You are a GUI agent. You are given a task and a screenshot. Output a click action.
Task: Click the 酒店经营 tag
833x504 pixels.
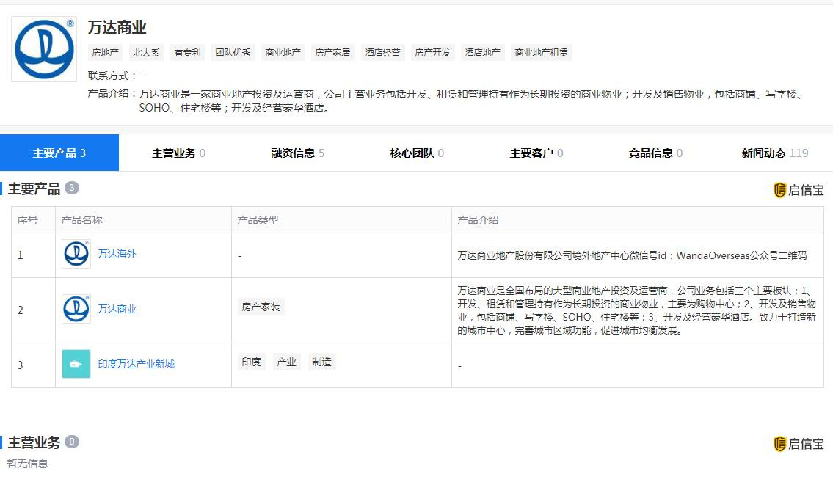pyautogui.click(x=382, y=53)
